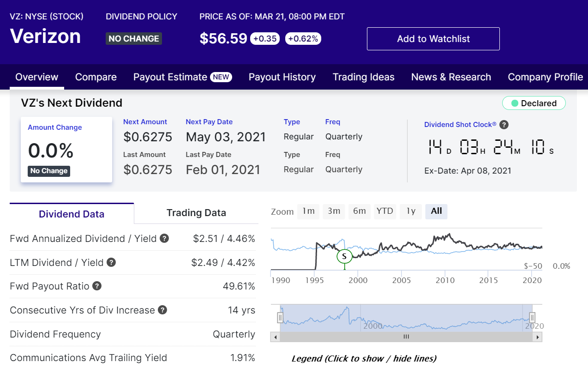The image size is (588, 368).
Task: Set chart zoom to 1m
Action: [x=308, y=211]
